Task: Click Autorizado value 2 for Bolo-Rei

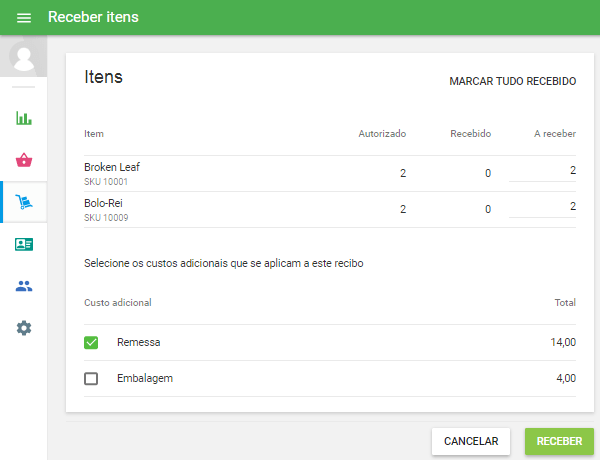Action: coord(403,209)
